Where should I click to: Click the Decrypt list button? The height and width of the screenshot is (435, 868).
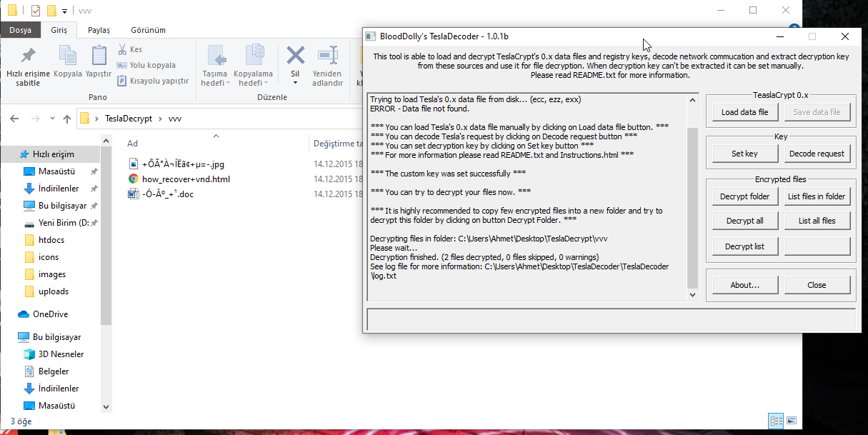[744, 246]
